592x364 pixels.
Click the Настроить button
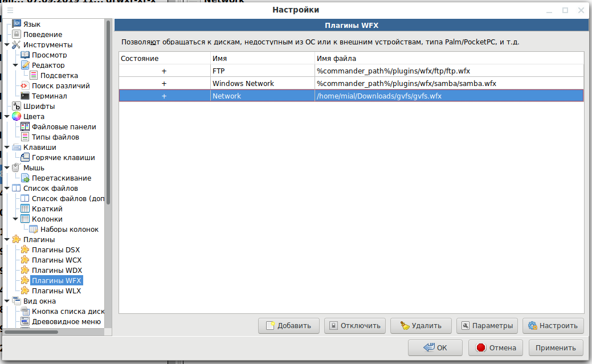[x=553, y=325]
